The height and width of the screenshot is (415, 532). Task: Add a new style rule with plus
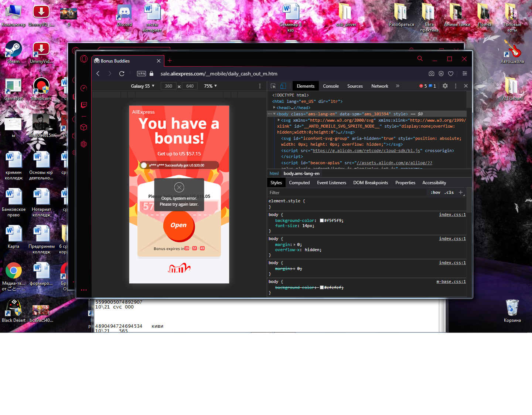(461, 192)
